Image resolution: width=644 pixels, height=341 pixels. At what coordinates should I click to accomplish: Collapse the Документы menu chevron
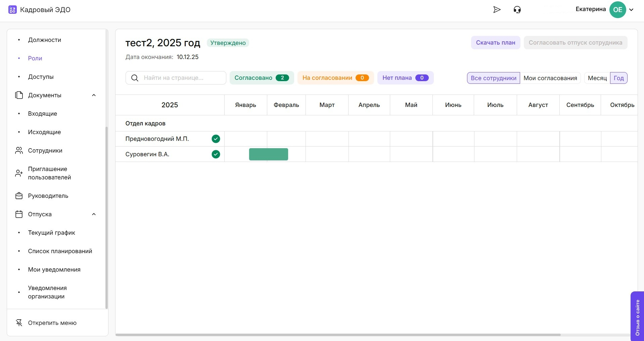point(94,95)
